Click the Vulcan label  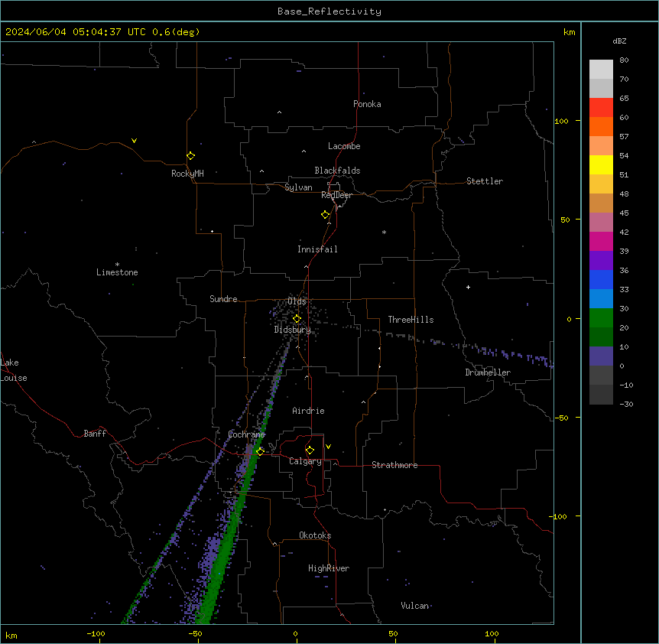(414, 606)
